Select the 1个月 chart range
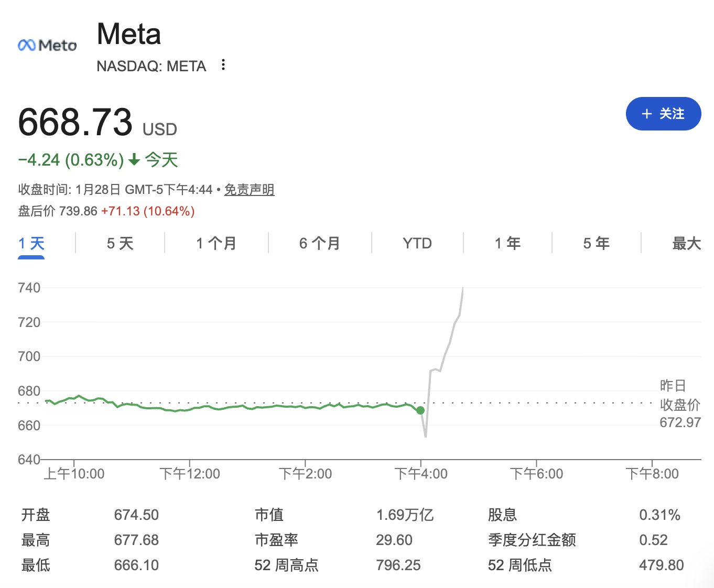 215,243
